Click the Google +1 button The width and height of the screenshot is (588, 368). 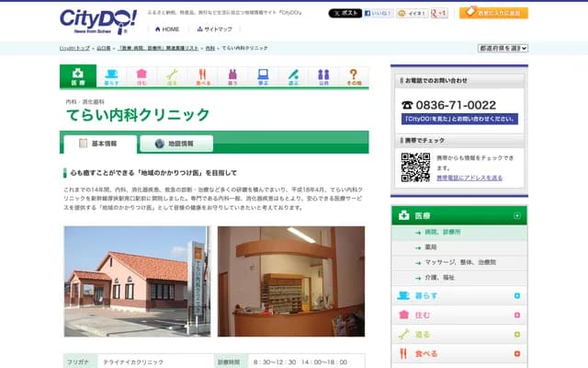[x=439, y=13]
